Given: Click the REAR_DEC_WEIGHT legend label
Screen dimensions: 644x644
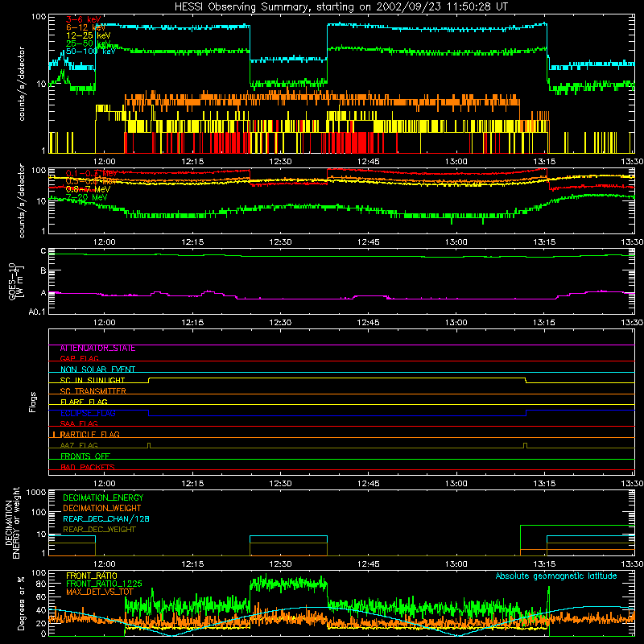Looking at the screenshot, I should click(99, 530).
